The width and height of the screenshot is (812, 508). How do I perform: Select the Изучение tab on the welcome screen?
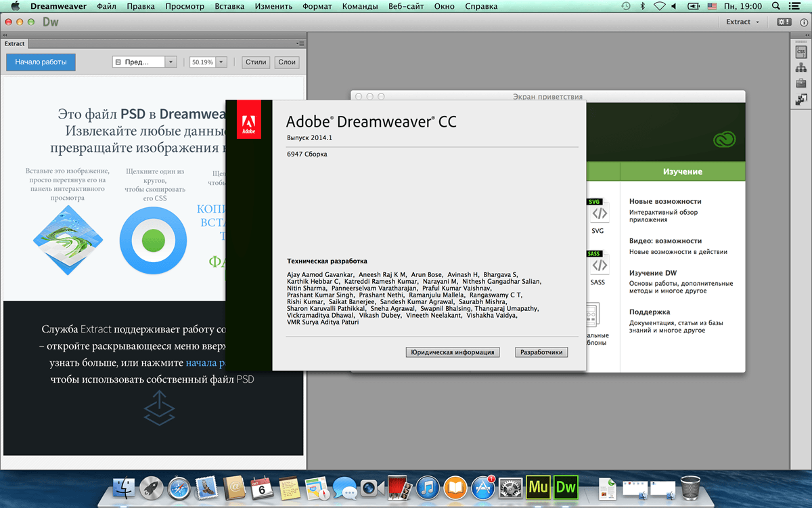tap(683, 172)
